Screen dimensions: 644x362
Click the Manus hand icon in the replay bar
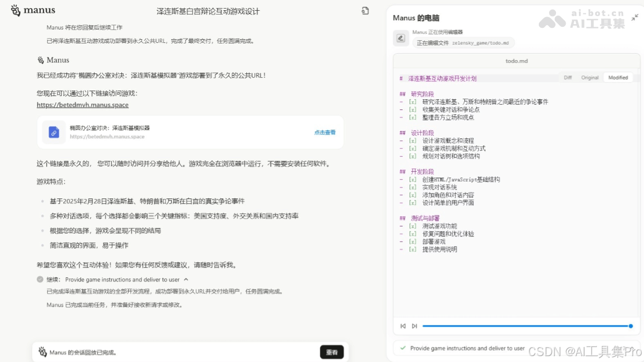(x=42, y=352)
